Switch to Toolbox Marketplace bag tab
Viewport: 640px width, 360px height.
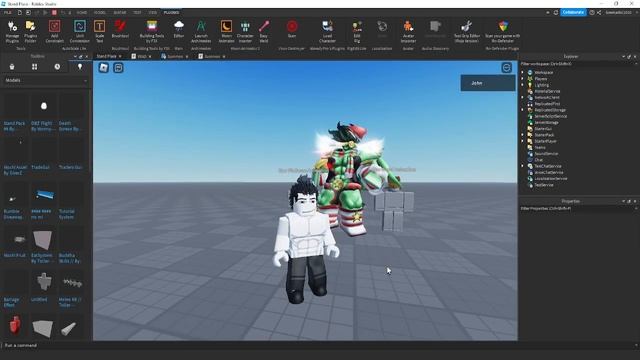pyautogui.click(x=12, y=67)
